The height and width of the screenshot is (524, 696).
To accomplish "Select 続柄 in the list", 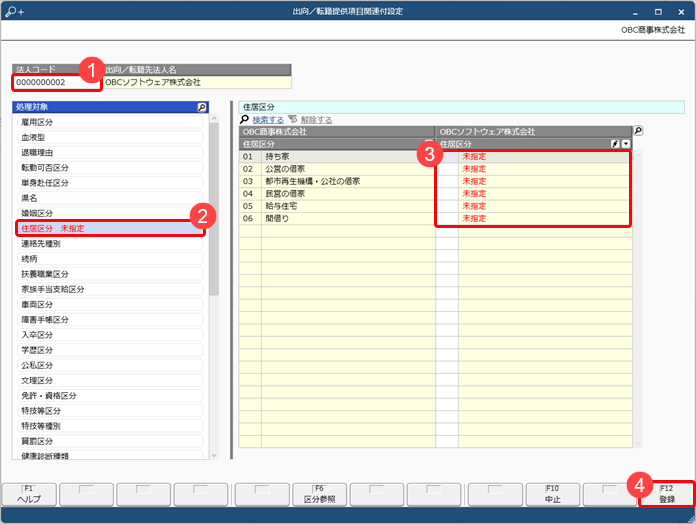I will coord(110,259).
